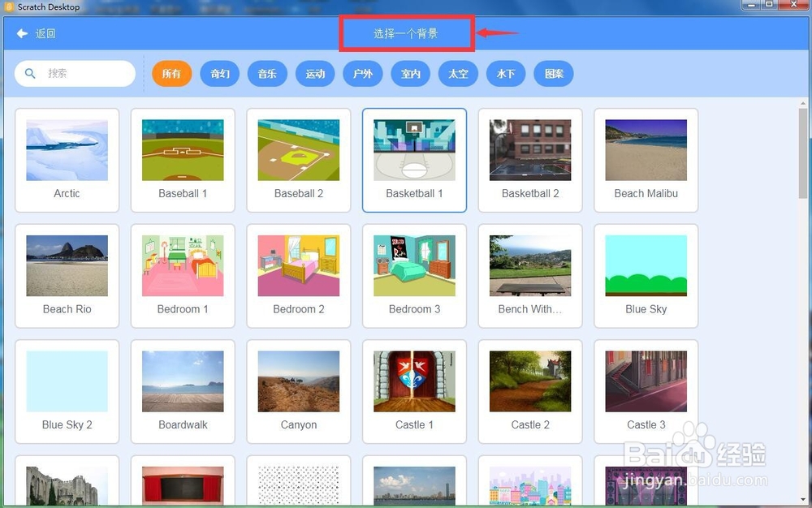This screenshot has width=812, height=508.
Task: Select the city skyline water backdrop thumbnail
Action: [414, 485]
